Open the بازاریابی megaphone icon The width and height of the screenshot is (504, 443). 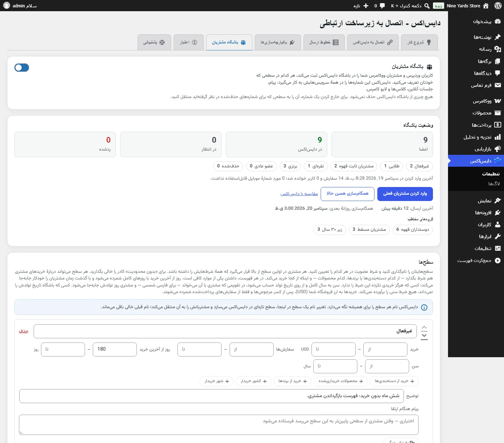(x=498, y=149)
